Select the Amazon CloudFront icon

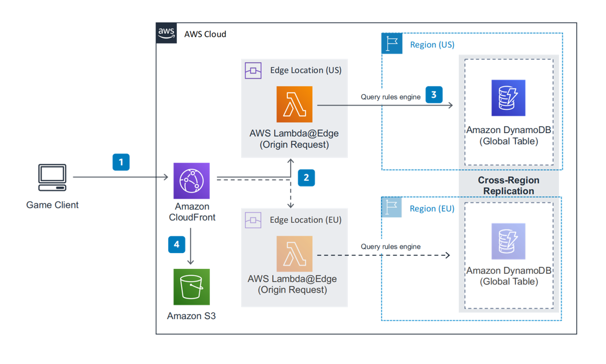(x=192, y=181)
